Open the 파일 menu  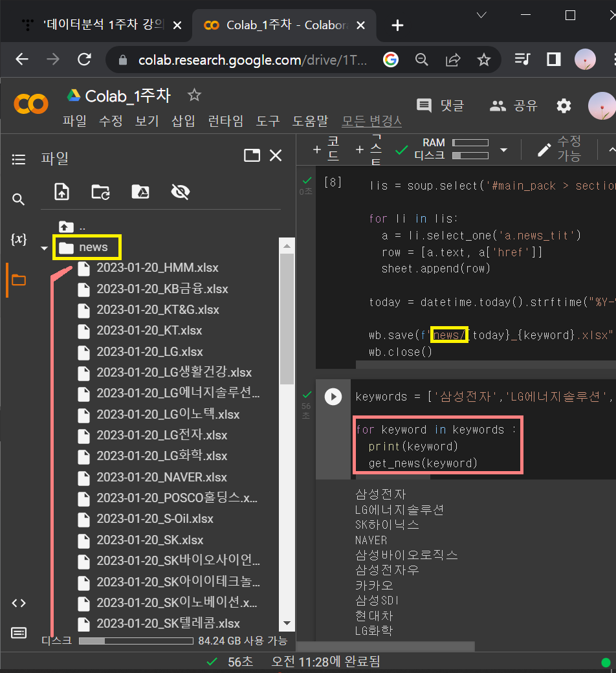pos(74,121)
